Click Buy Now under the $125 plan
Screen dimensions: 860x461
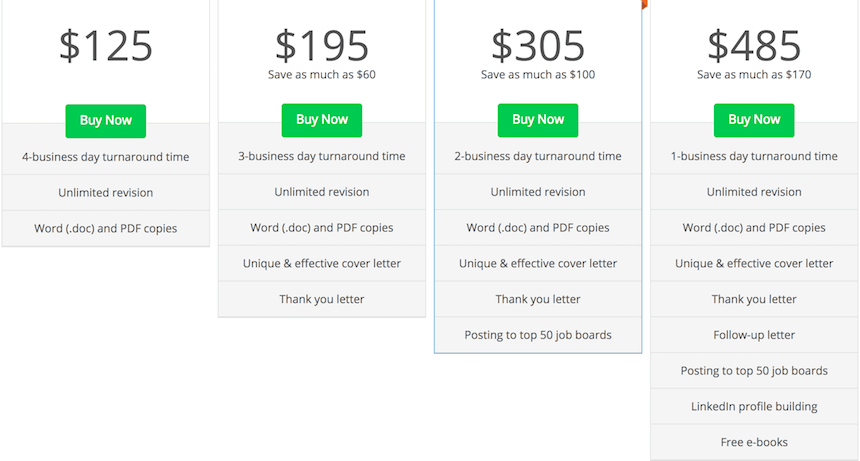point(106,120)
